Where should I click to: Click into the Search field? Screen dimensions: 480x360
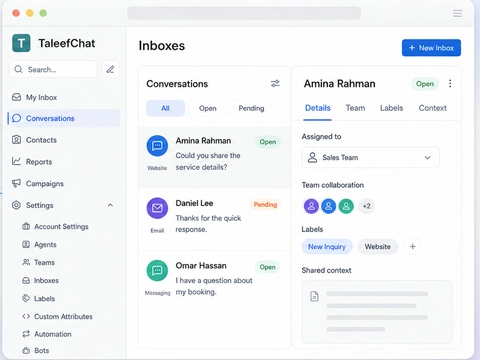click(x=53, y=69)
